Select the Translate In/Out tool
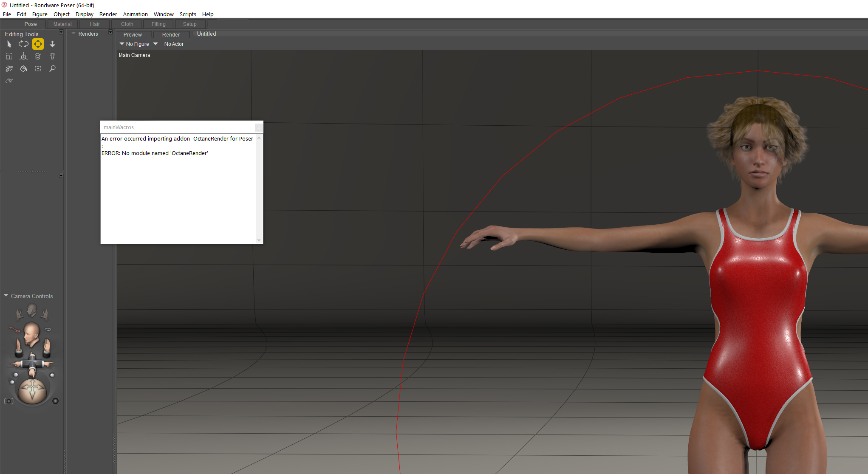 (52, 44)
